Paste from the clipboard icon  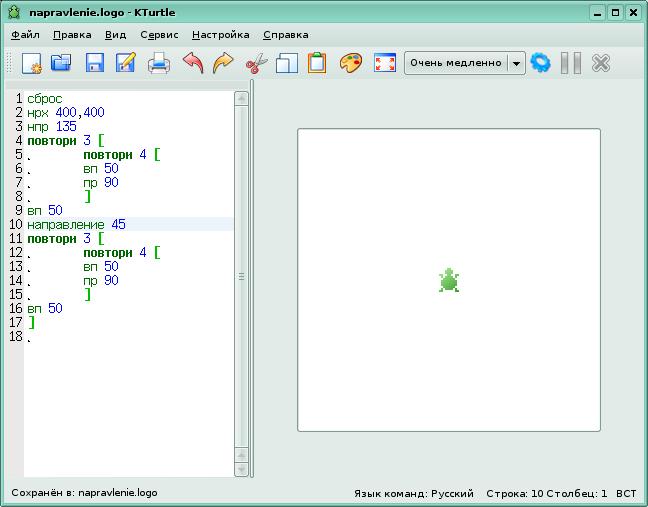[x=317, y=64]
